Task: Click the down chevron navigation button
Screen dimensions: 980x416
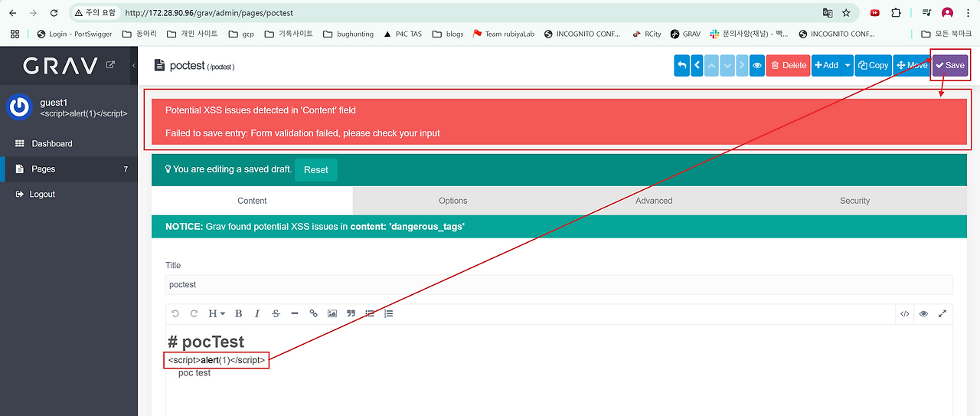Action: pos(727,65)
